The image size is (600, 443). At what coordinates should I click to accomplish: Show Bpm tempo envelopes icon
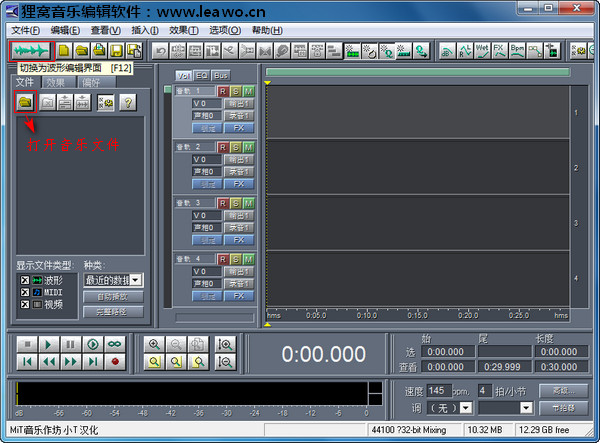pos(517,51)
